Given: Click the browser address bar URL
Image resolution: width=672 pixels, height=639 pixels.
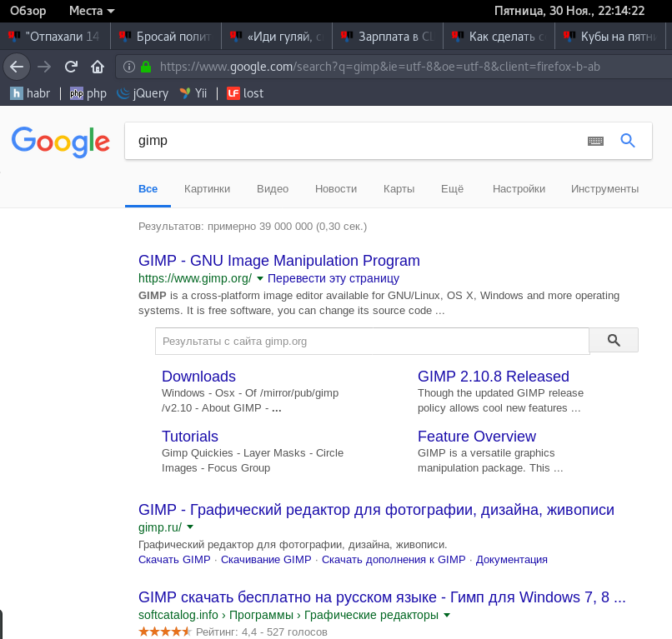Looking at the screenshot, I should point(379,67).
